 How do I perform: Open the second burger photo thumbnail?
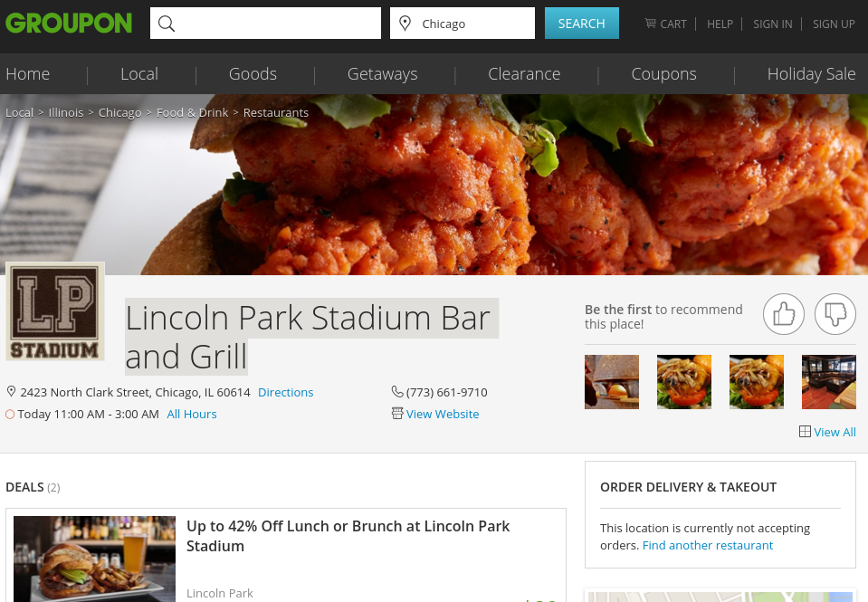(x=757, y=382)
